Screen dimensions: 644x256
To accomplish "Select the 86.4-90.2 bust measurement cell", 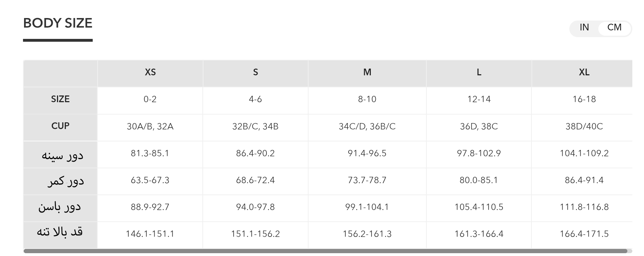I will [x=255, y=153].
